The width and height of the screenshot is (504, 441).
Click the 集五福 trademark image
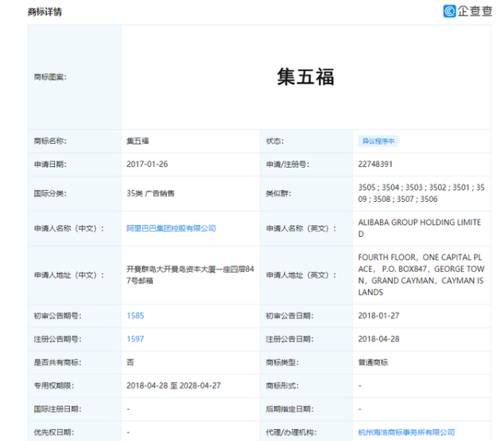pyautogui.click(x=306, y=77)
